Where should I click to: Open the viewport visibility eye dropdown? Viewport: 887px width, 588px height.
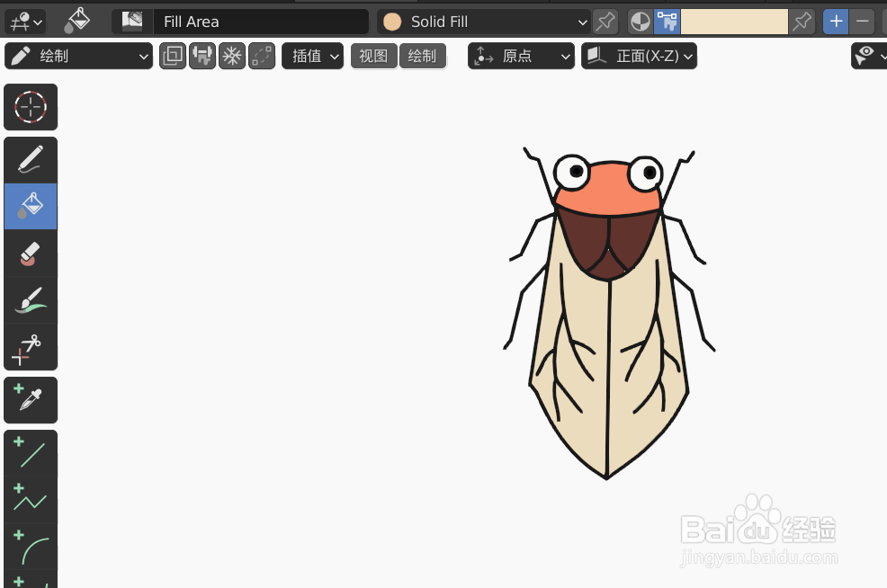pos(869,56)
